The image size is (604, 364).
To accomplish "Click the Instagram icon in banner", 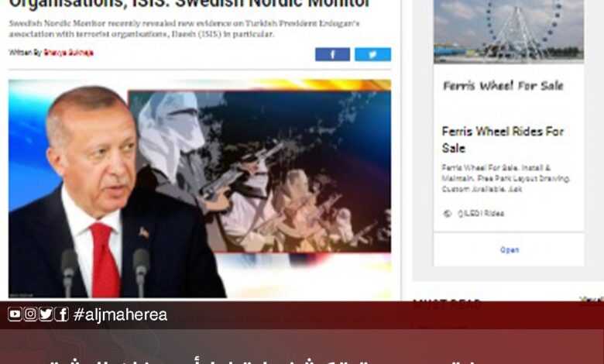I will (30, 314).
